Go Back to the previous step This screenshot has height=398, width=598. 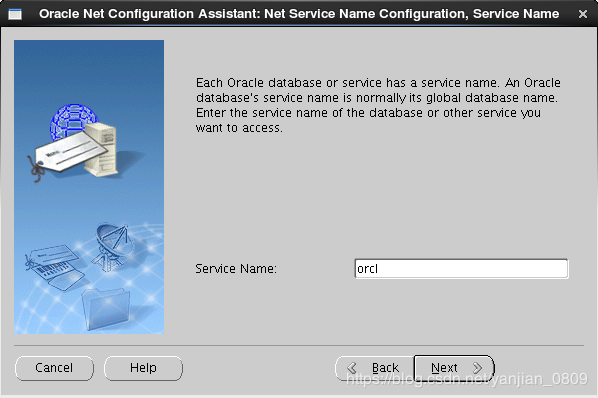[x=375, y=368]
